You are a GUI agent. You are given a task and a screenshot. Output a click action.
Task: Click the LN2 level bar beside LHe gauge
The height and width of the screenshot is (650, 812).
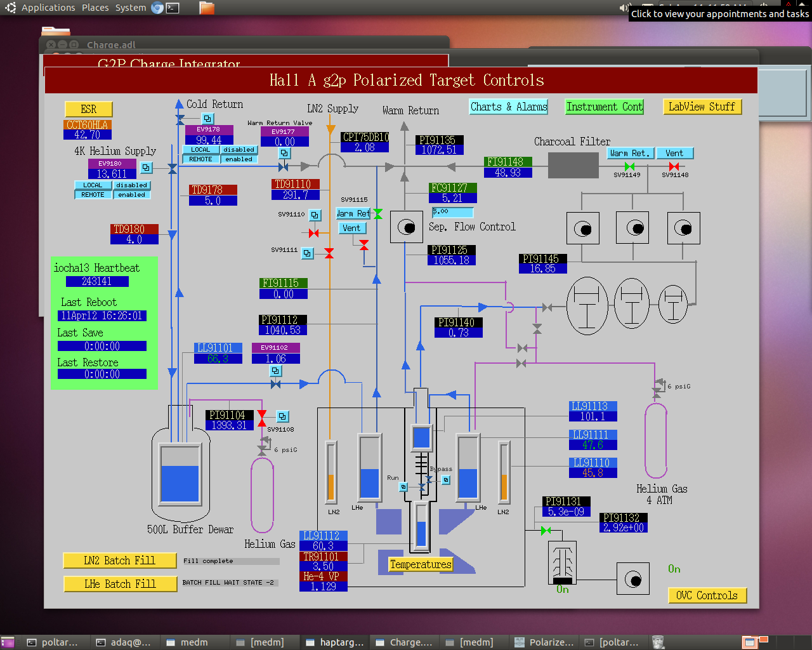pyautogui.click(x=331, y=472)
